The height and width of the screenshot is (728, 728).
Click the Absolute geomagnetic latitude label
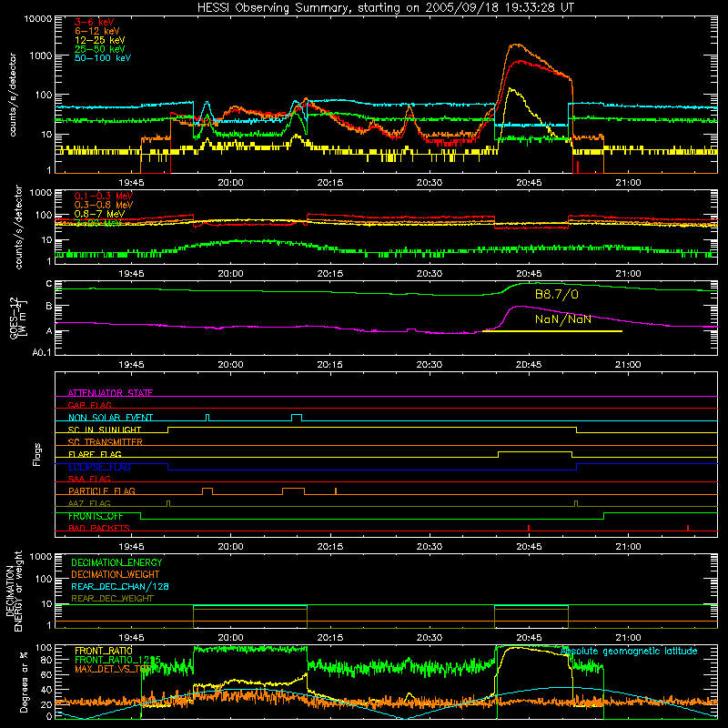pyautogui.click(x=629, y=651)
